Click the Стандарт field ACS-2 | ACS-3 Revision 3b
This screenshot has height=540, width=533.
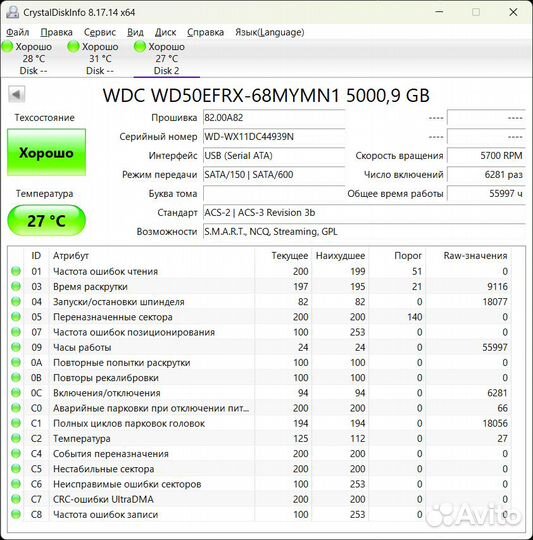click(x=364, y=212)
